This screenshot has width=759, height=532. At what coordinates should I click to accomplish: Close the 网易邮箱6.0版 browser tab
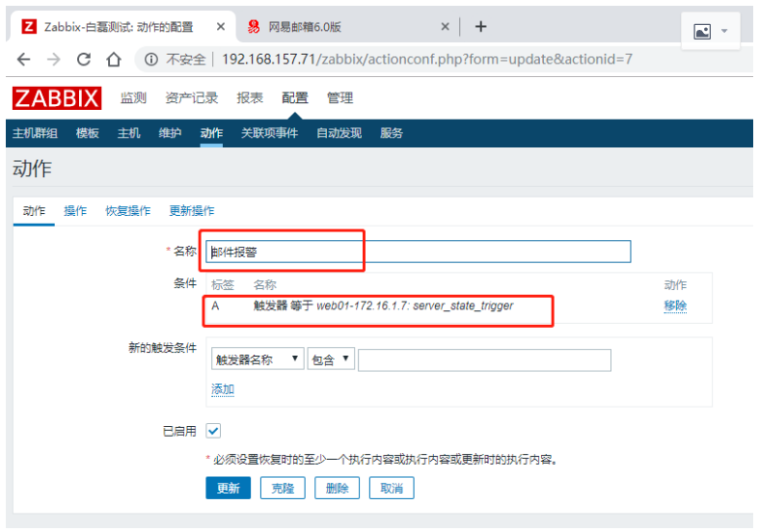[x=445, y=27]
